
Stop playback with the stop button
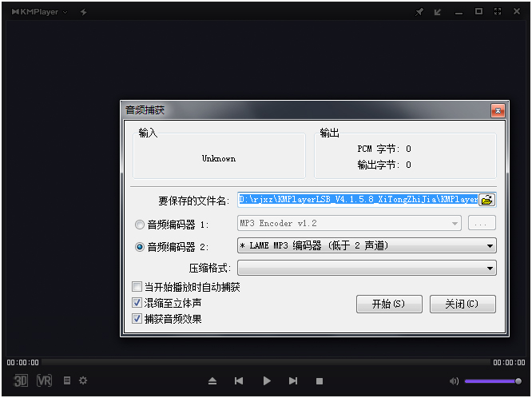320,381
